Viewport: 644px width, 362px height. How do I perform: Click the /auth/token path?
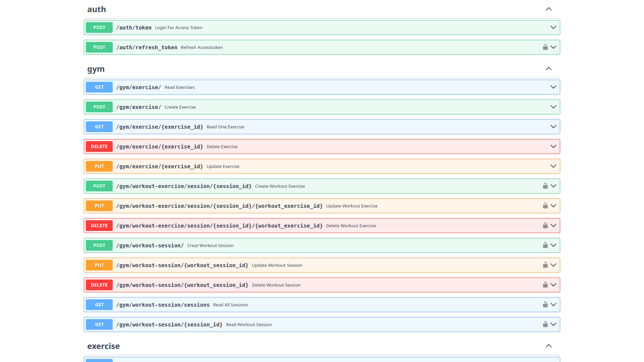point(134,28)
